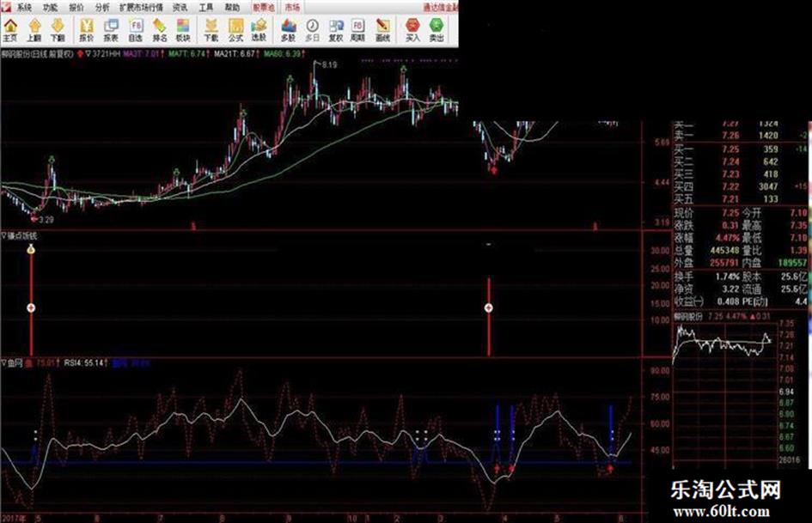This screenshot has height=523, width=812.
Task: Click 外盘 value 255791
Action: (723, 263)
